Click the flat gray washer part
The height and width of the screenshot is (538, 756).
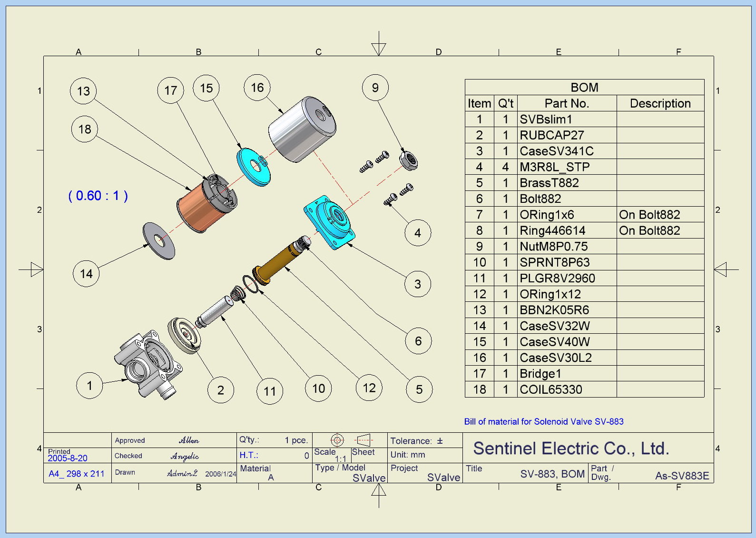pyautogui.click(x=159, y=241)
